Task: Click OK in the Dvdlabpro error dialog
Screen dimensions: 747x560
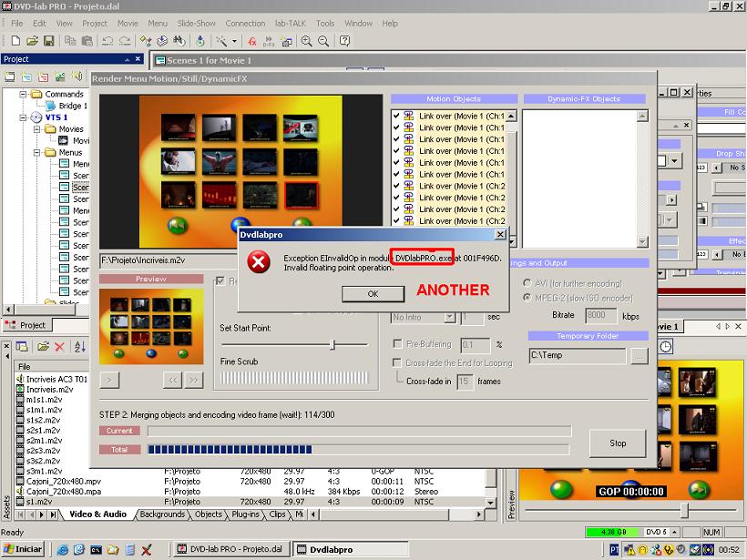Action: pos(373,294)
